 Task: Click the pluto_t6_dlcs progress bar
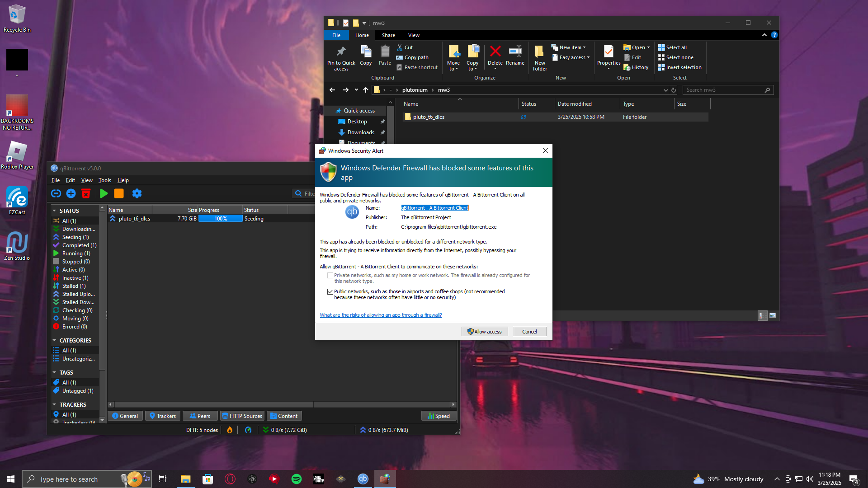(221, 219)
